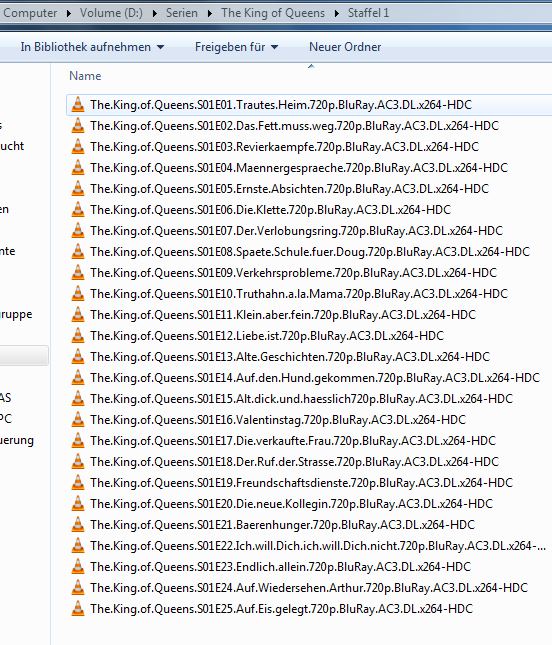This screenshot has height=645, width=552.
Task: Click the VLC icon of episode S01E21
Action: pyautogui.click(x=78, y=524)
